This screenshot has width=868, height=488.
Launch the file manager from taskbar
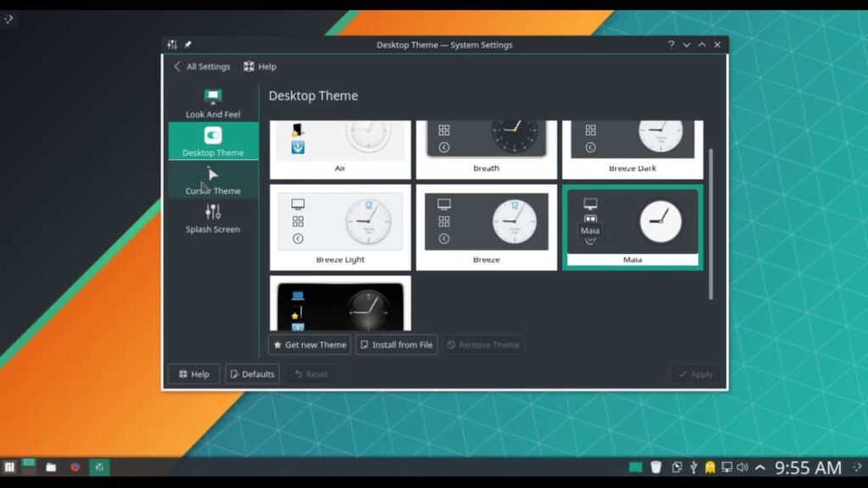tap(51, 468)
